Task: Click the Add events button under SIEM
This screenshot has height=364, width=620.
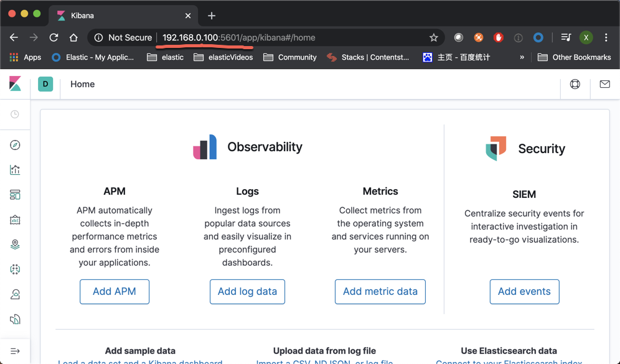Action: (x=524, y=291)
